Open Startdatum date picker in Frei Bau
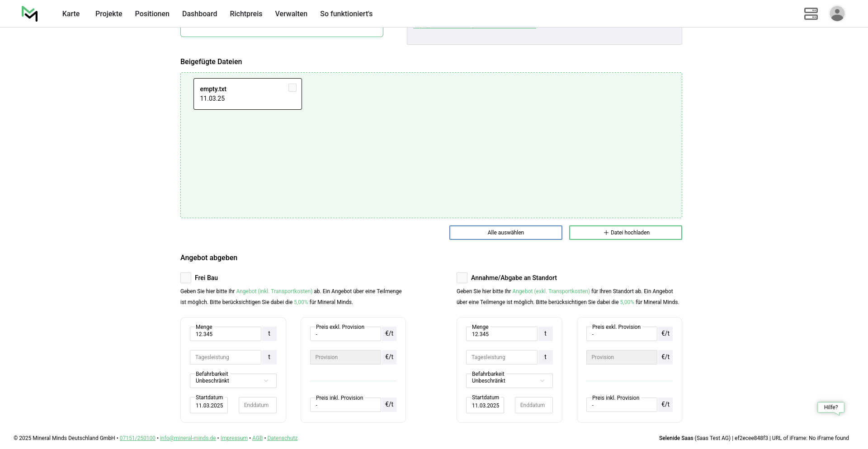The image size is (868, 449). 209,405
